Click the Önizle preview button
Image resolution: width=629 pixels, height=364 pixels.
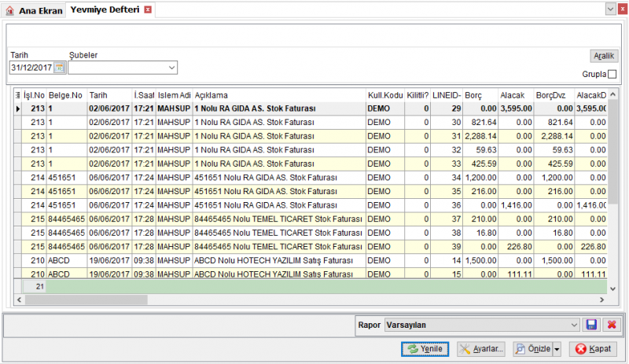(x=533, y=349)
